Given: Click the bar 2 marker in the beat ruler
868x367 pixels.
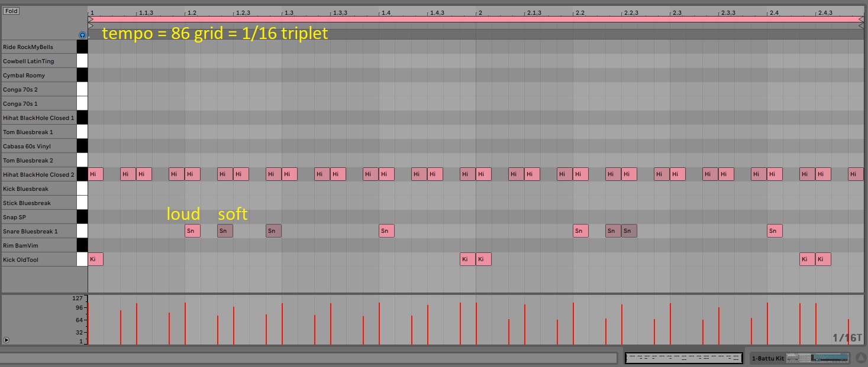Looking at the screenshot, I should coord(479,12).
